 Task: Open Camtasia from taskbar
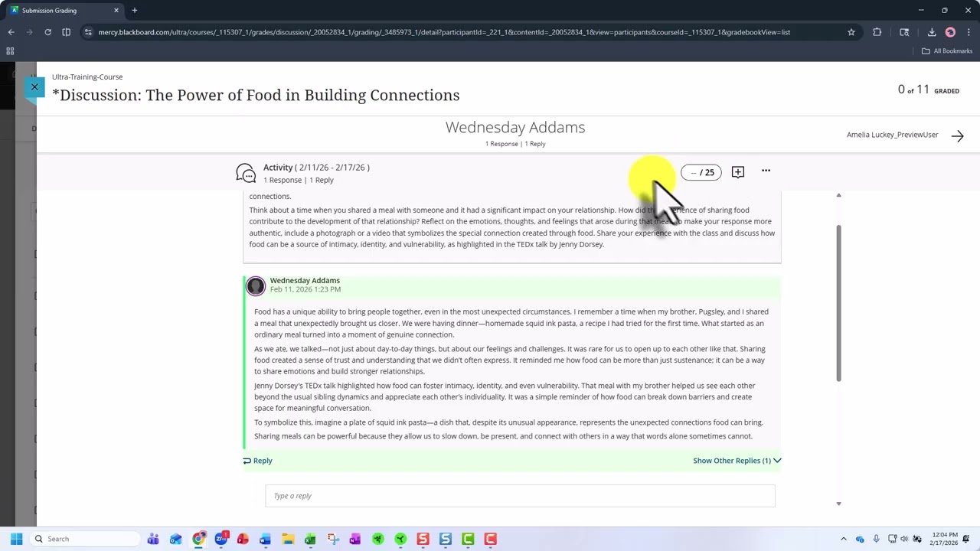tap(468, 539)
